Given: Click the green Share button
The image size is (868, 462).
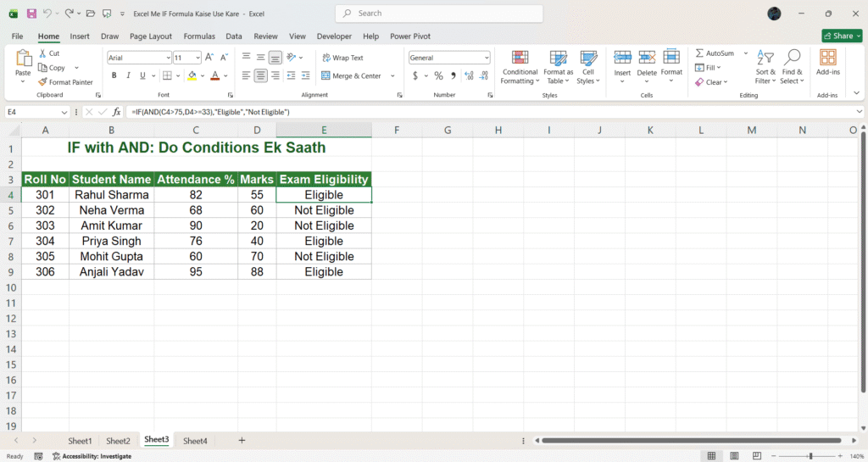Looking at the screenshot, I should tap(842, 36).
